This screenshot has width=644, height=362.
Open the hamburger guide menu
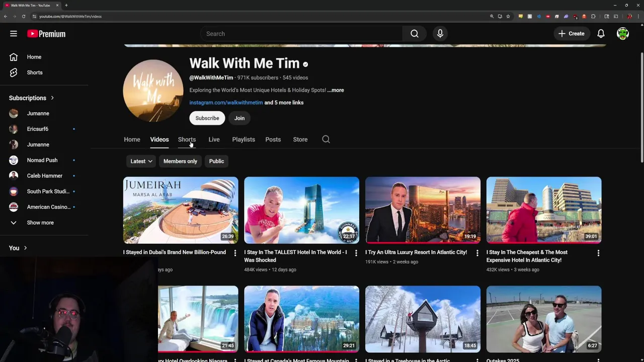(x=14, y=34)
